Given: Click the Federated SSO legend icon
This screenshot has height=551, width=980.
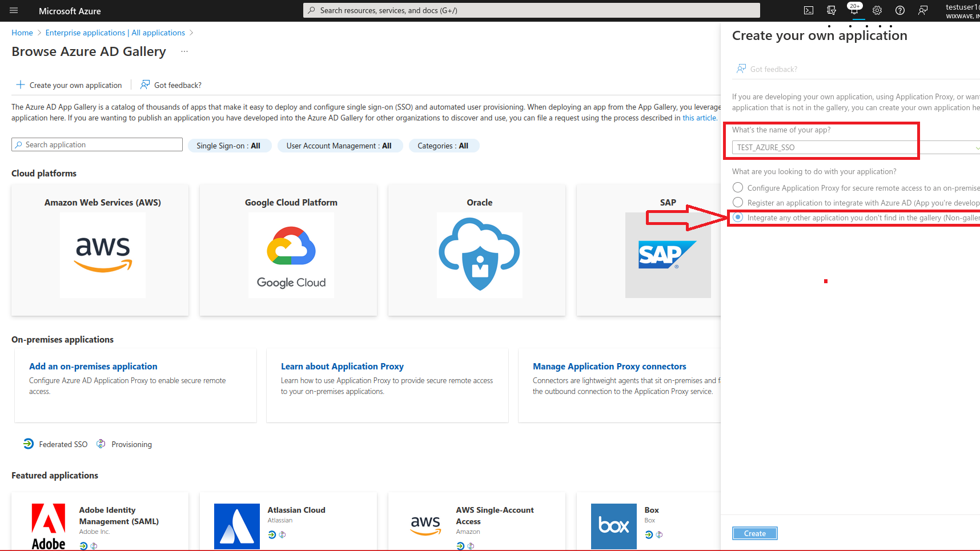Looking at the screenshot, I should click(29, 444).
